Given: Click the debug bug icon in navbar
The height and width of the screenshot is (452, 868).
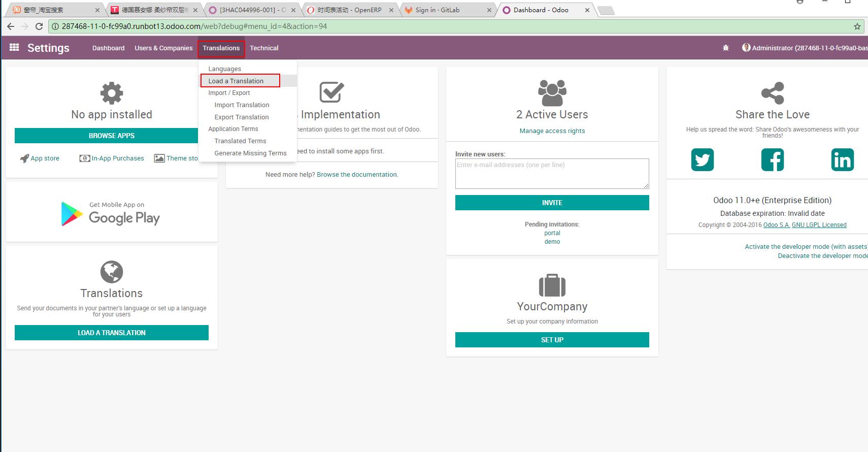Looking at the screenshot, I should point(725,48).
